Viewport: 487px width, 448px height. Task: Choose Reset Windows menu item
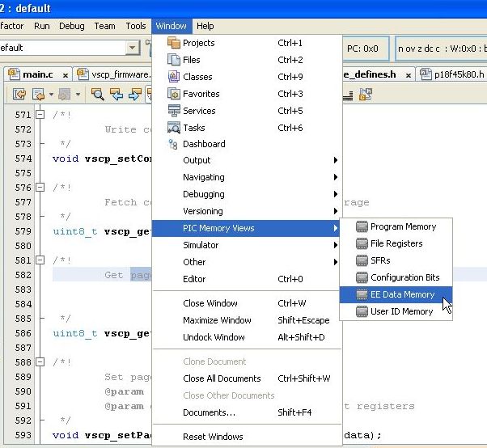(x=213, y=437)
